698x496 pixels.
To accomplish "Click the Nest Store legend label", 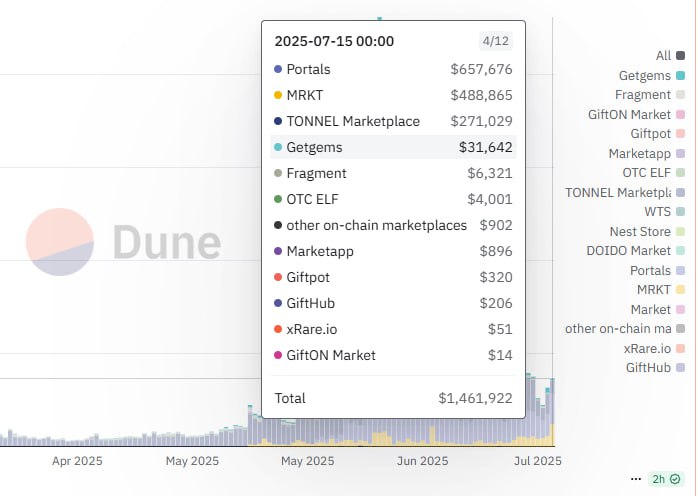I will 640,232.
